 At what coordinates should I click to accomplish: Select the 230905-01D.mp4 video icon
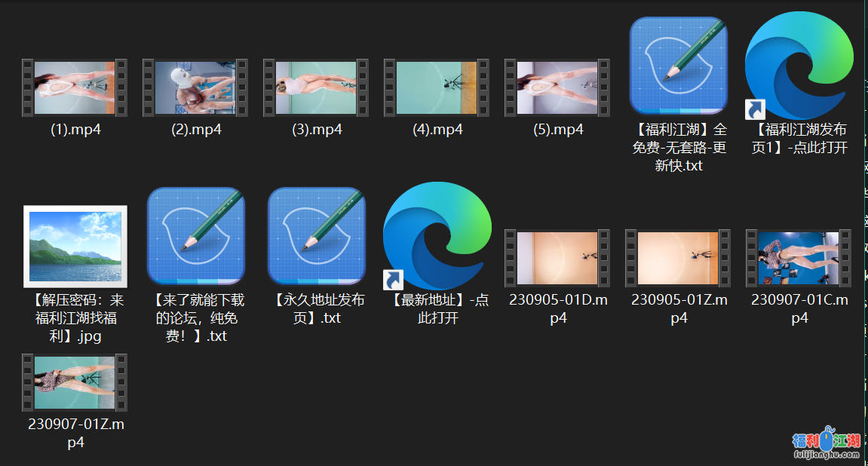pos(558,258)
